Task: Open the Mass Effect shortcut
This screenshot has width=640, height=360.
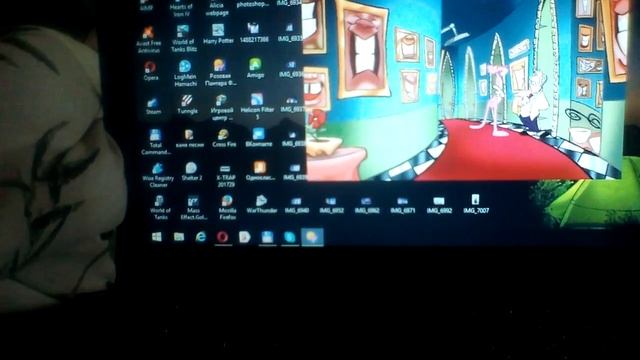Action: click(193, 207)
